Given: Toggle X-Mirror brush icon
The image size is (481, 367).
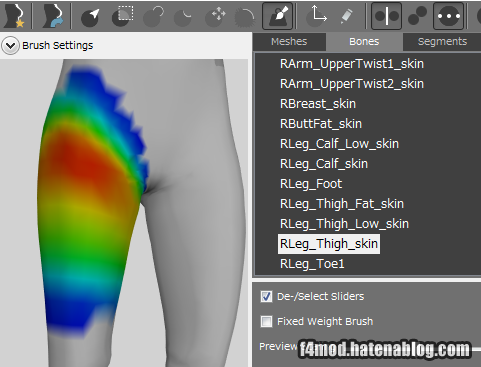Looking at the screenshot, I should (x=386, y=16).
